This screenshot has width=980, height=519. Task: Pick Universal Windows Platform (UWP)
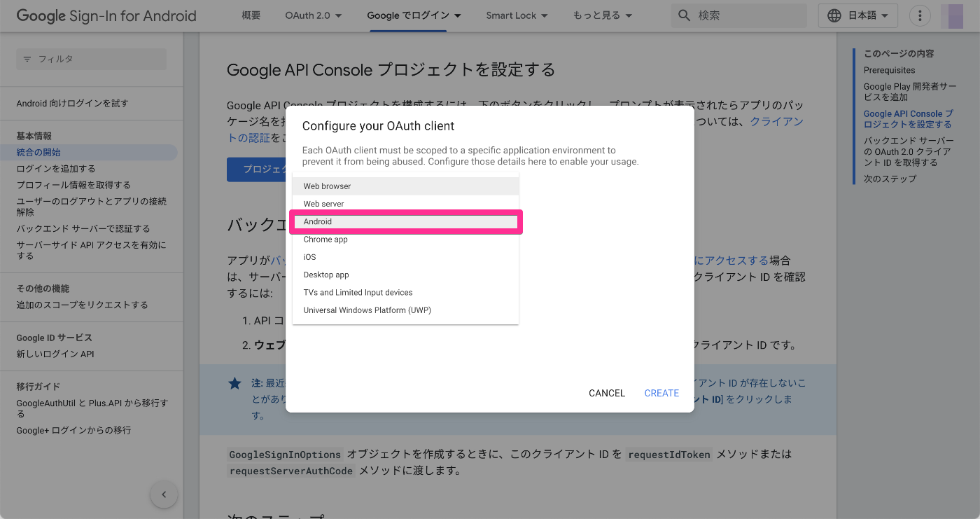click(x=405, y=310)
